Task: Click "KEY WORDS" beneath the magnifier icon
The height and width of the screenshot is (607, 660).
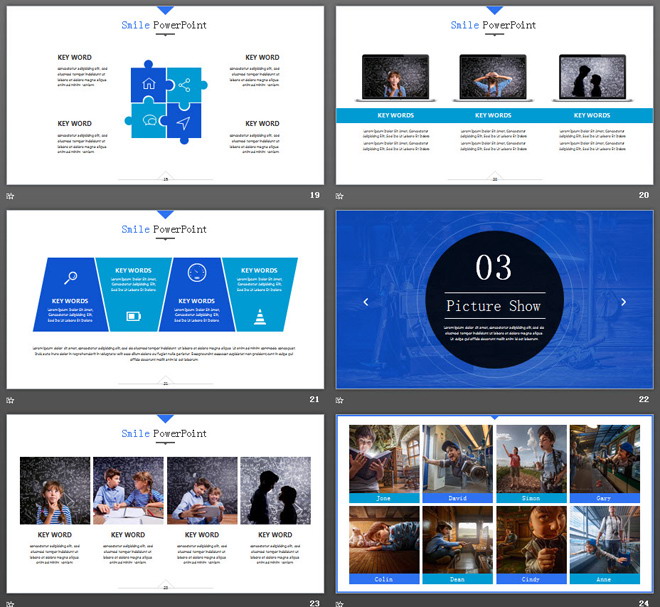Action: coord(70,301)
